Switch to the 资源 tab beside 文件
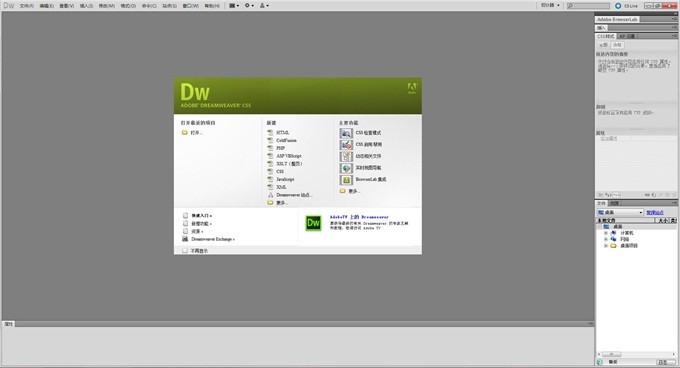This screenshot has width=680, height=368. click(614, 203)
